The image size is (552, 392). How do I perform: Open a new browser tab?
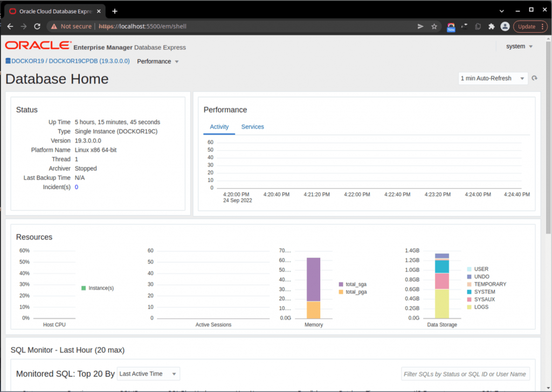click(x=115, y=11)
